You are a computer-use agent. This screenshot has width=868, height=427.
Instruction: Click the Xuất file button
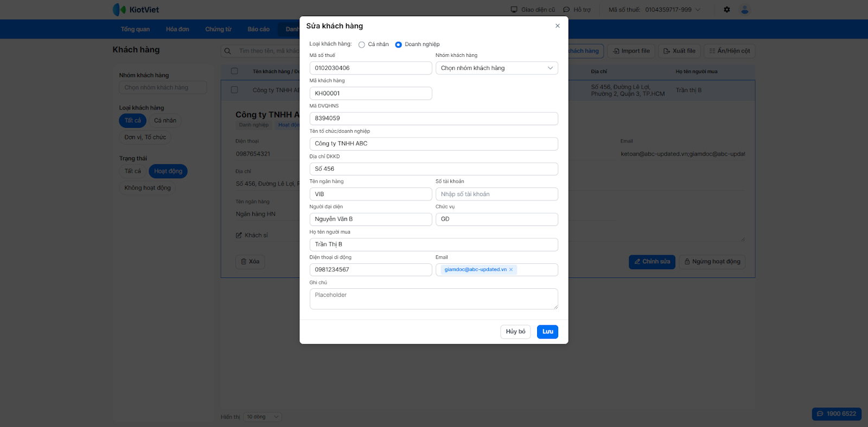coord(679,51)
